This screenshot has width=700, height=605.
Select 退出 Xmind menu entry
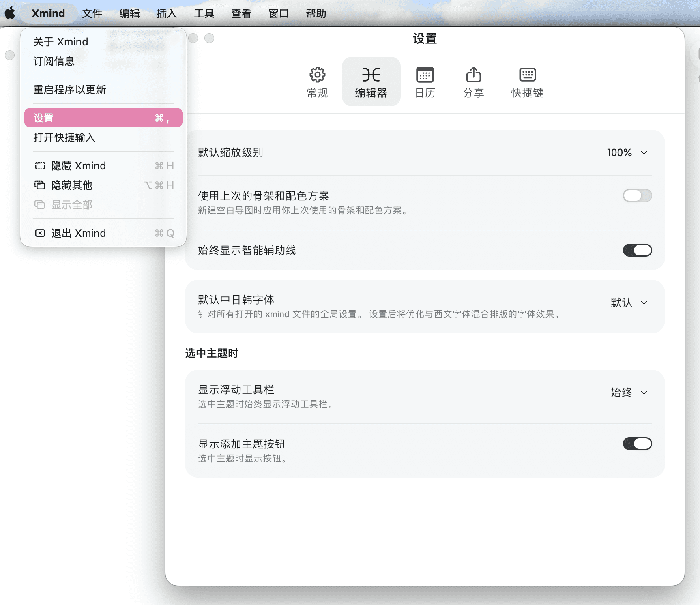(103, 233)
